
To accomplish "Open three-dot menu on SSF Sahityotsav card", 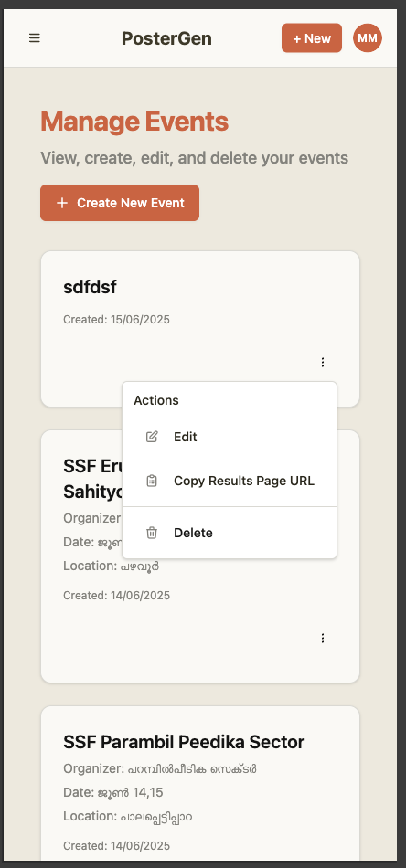I will tap(323, 638).
